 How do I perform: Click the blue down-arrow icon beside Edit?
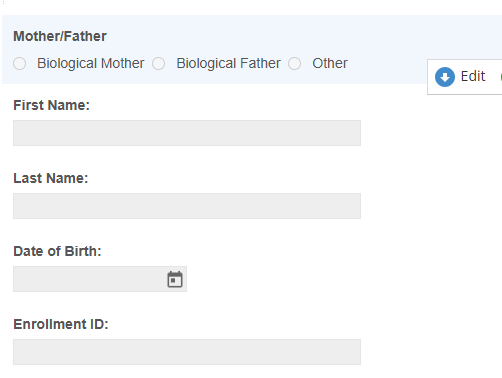coord(445,77)
